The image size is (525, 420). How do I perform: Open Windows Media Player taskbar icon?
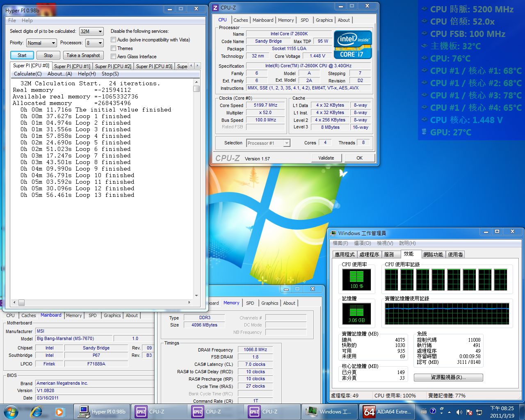pos(59,412)
